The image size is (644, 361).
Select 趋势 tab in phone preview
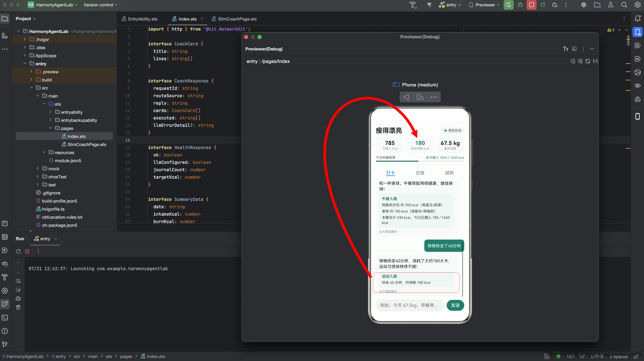(449, 173)
